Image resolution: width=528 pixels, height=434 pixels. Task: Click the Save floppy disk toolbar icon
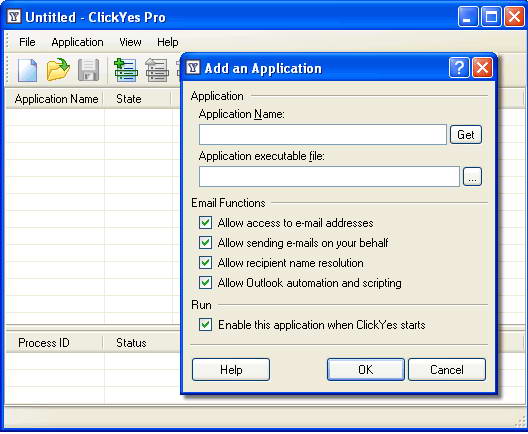pos(89,70)
